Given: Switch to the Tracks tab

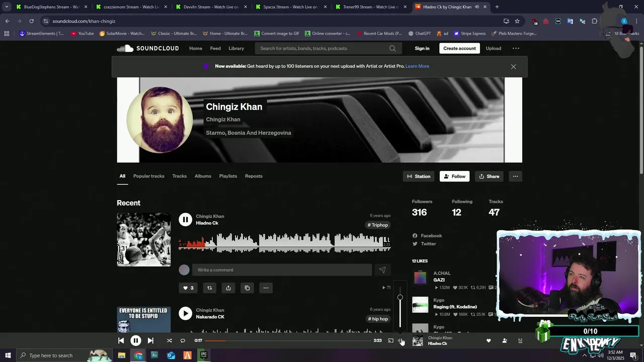Looking at the screenshot, I should 179,176.
